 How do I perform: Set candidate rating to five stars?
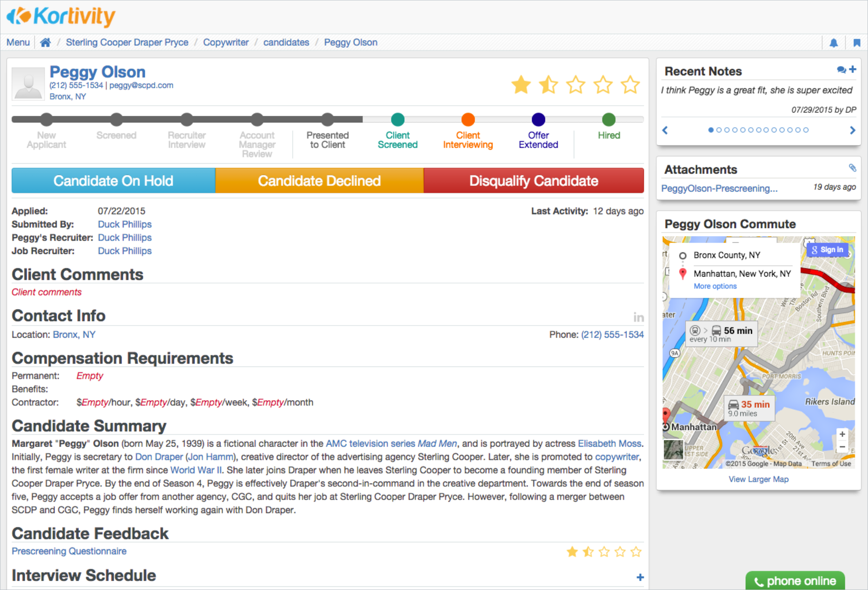[630, 85]
